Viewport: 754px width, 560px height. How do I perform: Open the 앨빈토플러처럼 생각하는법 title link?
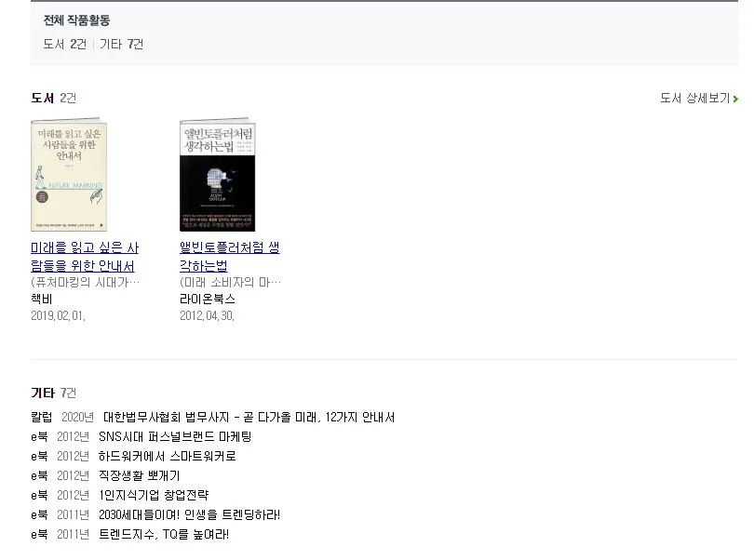[x=229, y=257]
